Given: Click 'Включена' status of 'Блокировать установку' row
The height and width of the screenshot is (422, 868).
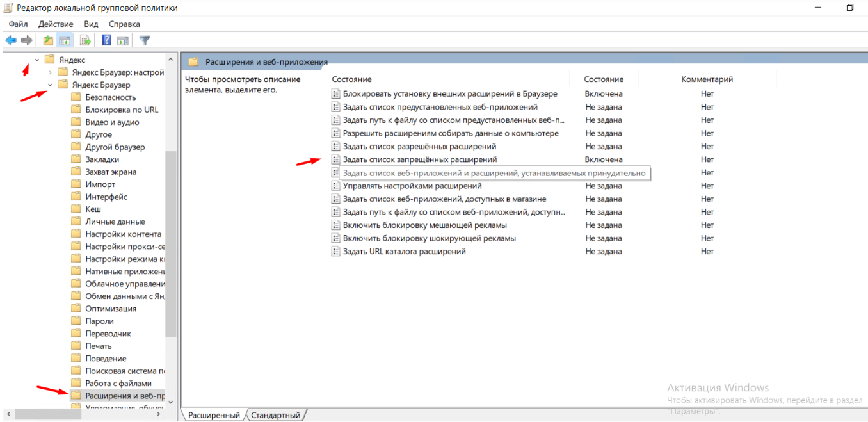Looking at the screenshot, I should (x=604, y=94).
